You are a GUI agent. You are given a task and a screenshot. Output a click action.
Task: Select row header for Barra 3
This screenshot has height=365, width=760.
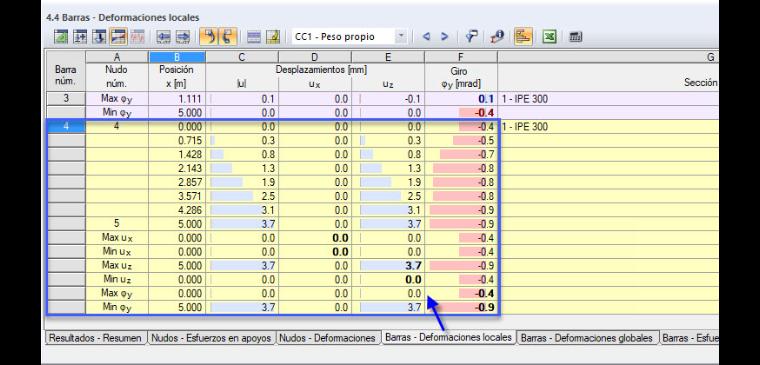[65, 99]
